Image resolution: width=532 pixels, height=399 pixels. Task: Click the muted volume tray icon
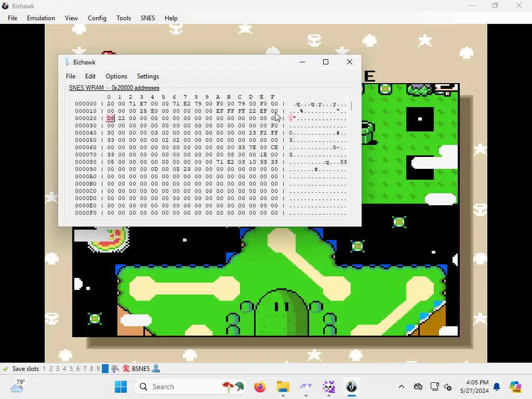(448, 387)
